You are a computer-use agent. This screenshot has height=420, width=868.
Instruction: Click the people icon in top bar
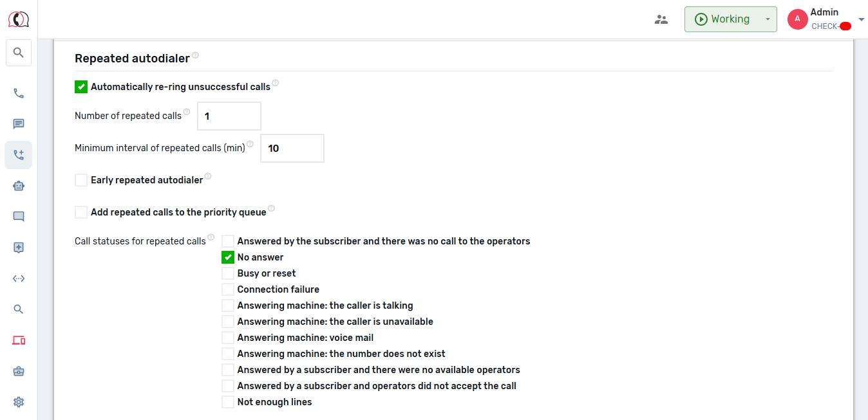(661, 19)
